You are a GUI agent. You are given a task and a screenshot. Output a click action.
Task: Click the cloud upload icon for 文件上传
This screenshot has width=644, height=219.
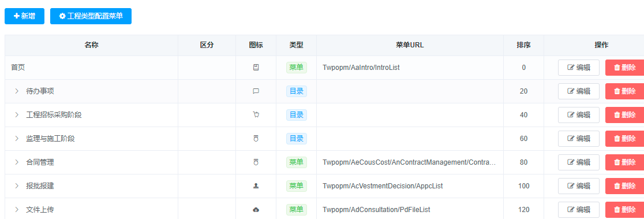(256, 210)
